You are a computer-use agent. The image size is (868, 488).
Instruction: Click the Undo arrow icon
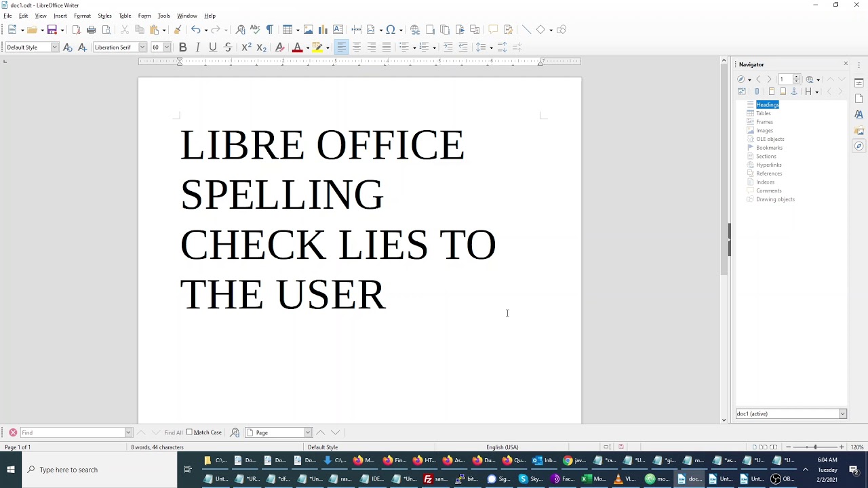pos(195,30)
